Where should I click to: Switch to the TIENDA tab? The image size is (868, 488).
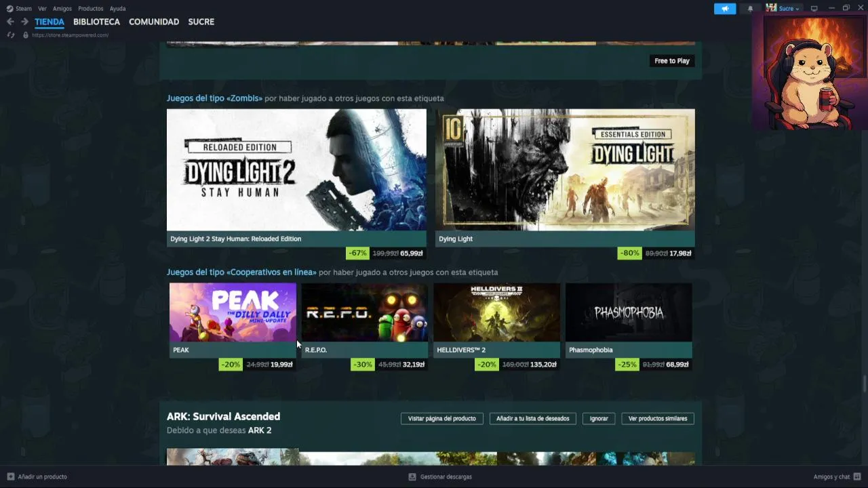point(50,22)
